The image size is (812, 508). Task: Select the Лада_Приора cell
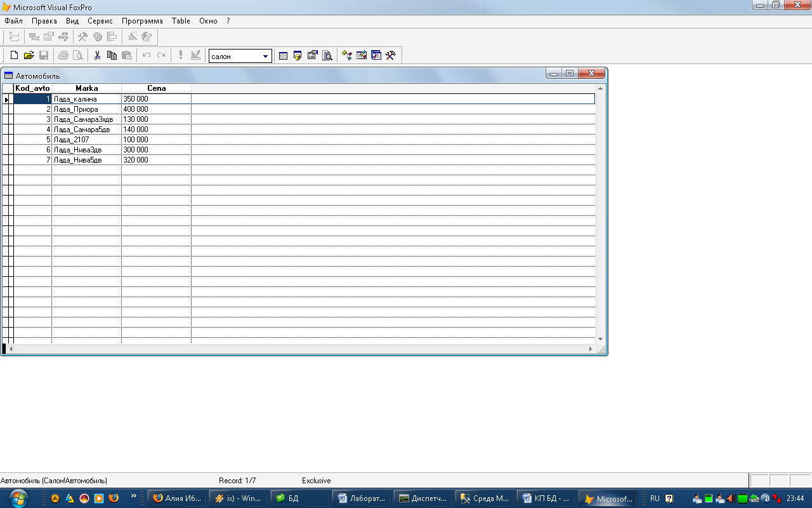point(86,109)
